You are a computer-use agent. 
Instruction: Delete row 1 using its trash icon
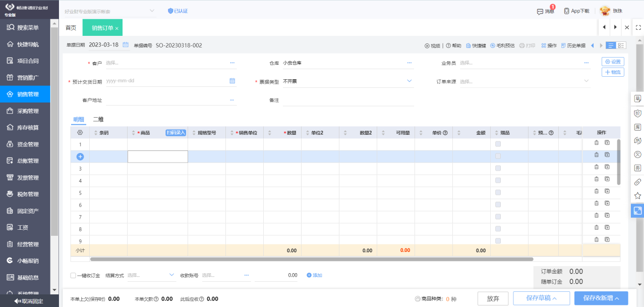pyautogui.click(x=596, y=143)
